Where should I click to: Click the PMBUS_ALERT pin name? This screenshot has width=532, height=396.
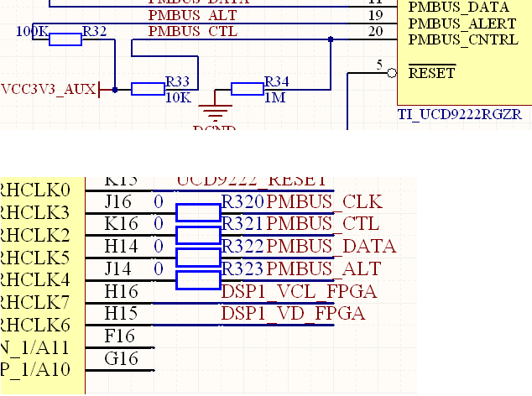pyautogui.click(x=462, y=23)
